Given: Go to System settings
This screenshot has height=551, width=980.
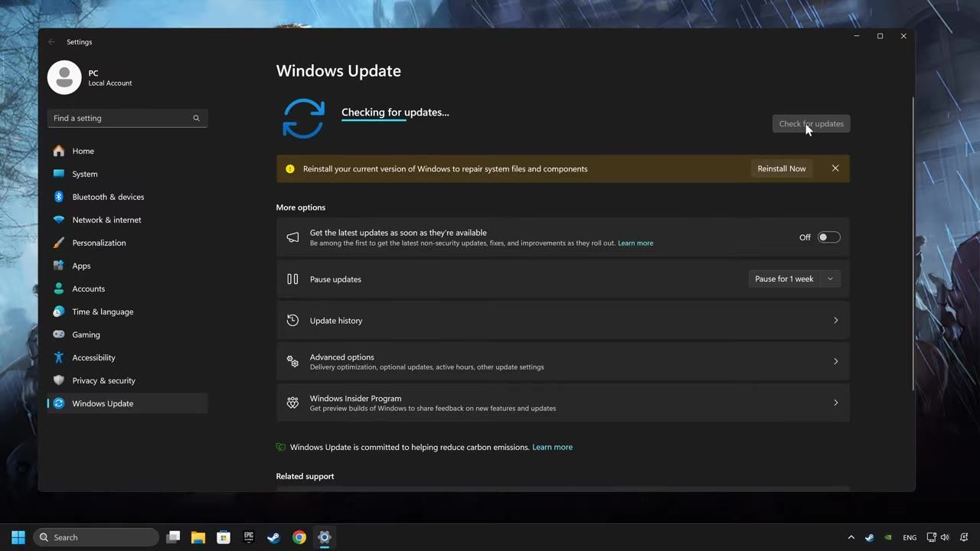Looking at the screenshot, I should point(127,174).
